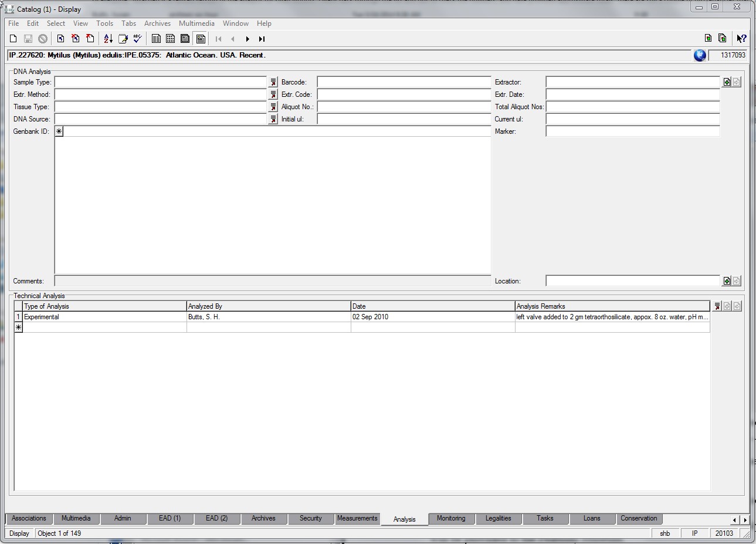Viewport: 756px width, 544px height.
Task: Click the greyed Extractor arrow icon
Action: (x=737, y=82)
